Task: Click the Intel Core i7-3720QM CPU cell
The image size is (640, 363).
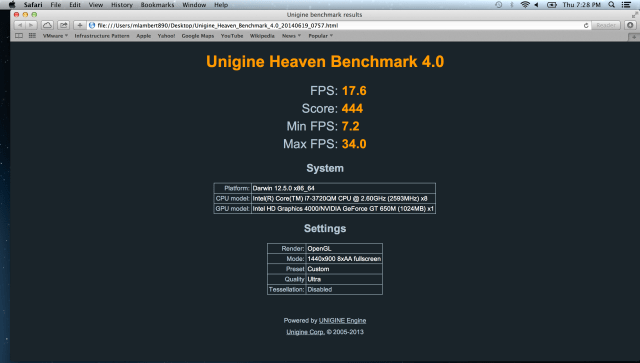Action: coord(343,198)
